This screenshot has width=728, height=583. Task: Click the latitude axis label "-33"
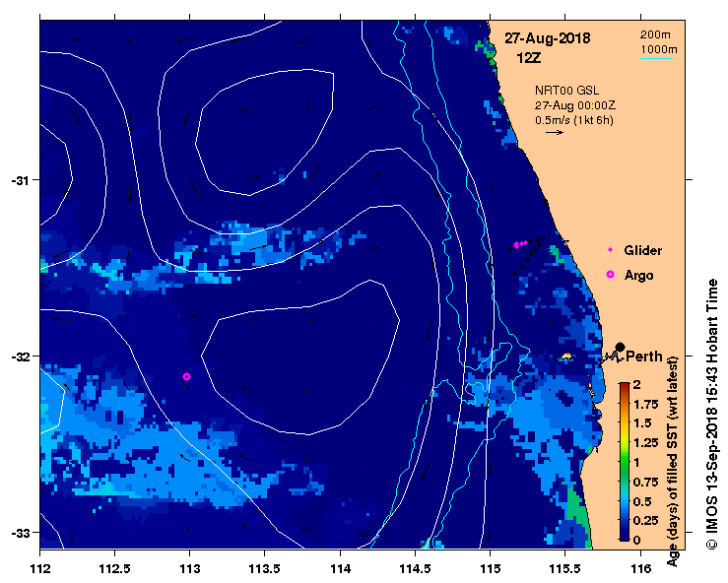[x=20, y=533]
